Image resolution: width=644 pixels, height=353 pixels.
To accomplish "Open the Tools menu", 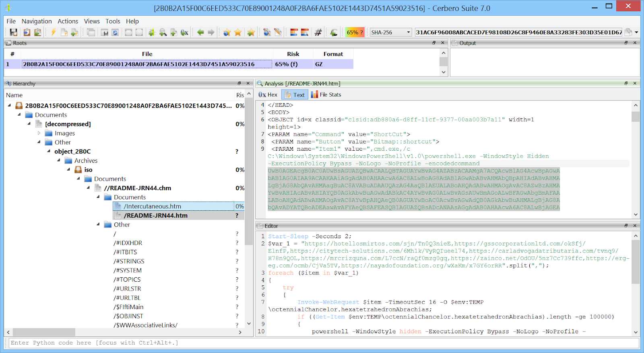I will pyautogui.click(x=113, y=21).
